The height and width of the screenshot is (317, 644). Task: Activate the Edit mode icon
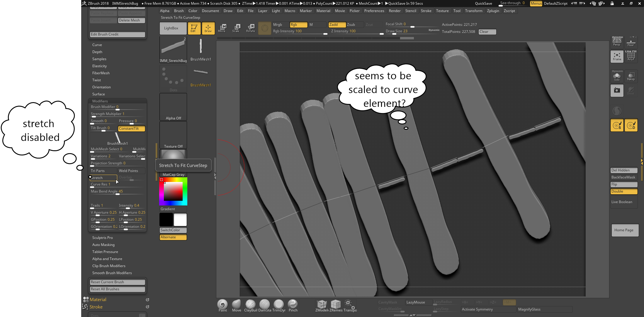194,28
